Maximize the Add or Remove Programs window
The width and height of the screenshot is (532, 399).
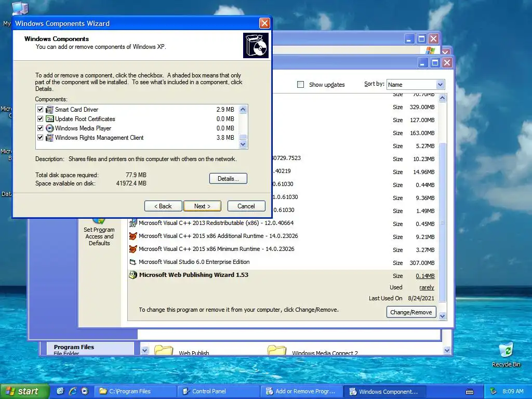(435, 63)
